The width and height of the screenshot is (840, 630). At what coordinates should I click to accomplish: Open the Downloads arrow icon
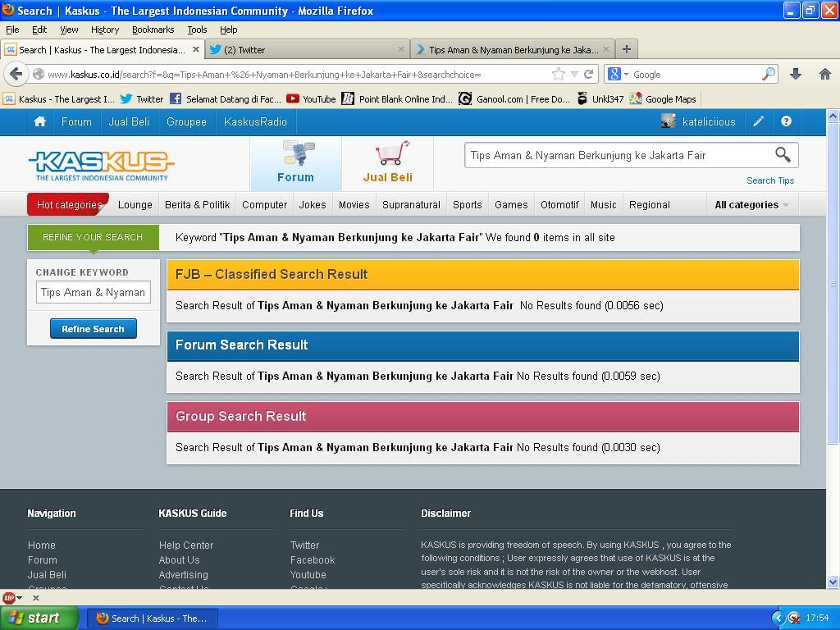796,74
